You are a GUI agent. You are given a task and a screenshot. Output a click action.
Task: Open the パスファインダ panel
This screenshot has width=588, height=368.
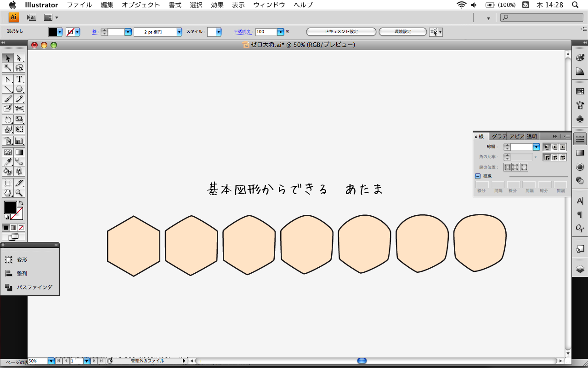(28, 287)
